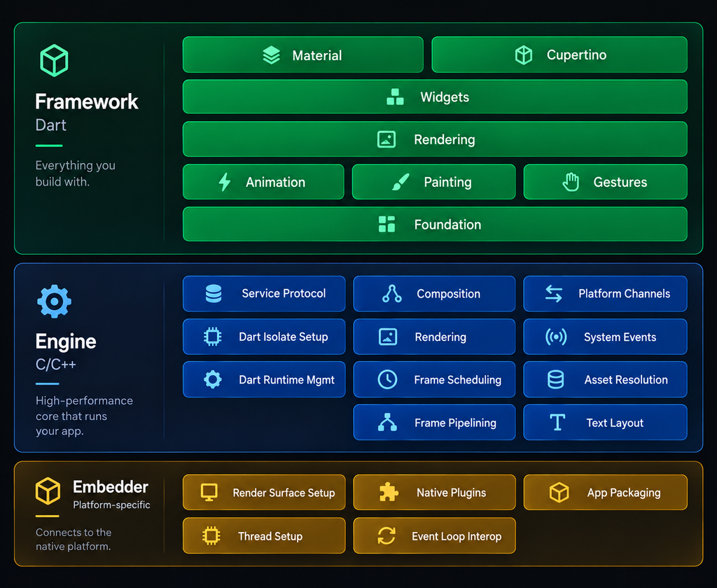
Task: Select the blocks icon next to Widgets
Action: click(395, 97)
